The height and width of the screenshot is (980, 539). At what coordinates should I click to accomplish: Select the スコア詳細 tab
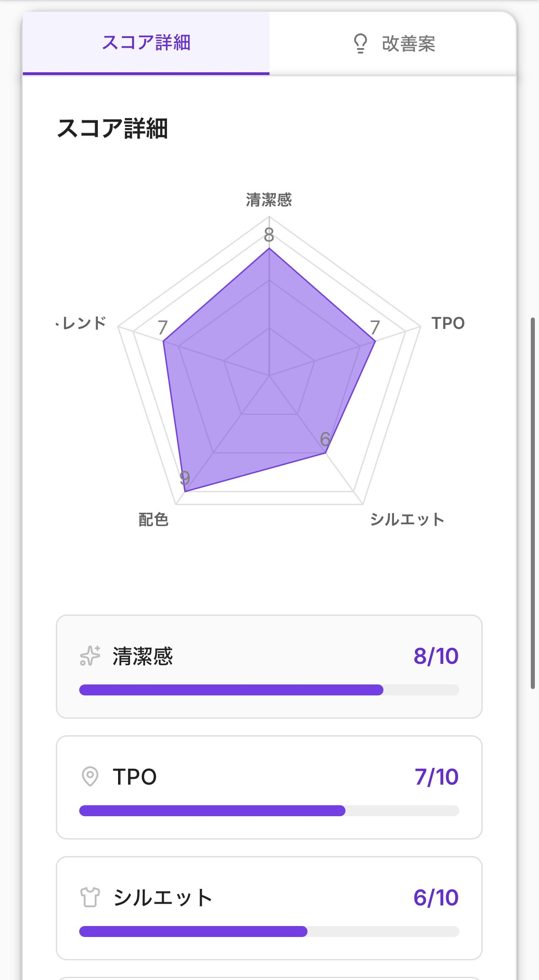coord(146,43)
